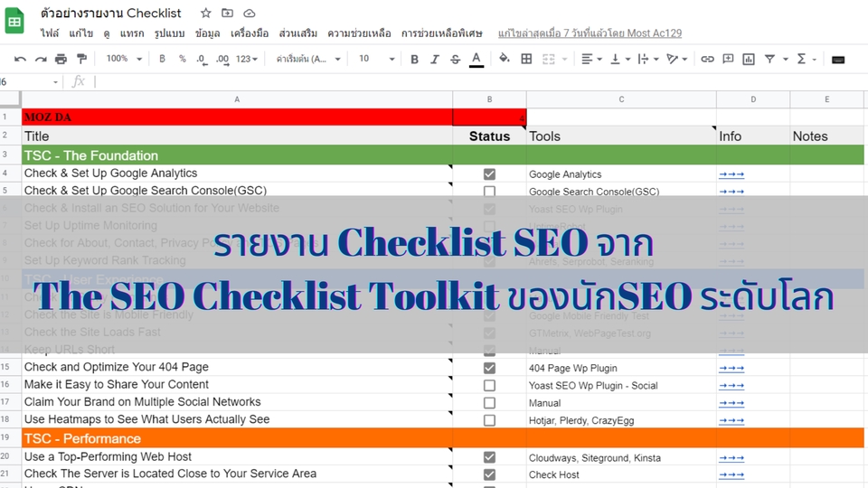The image size is (868, 488).
Task: Click the insert comment icon
Action: pyautogui.click(x=728, y=59)
